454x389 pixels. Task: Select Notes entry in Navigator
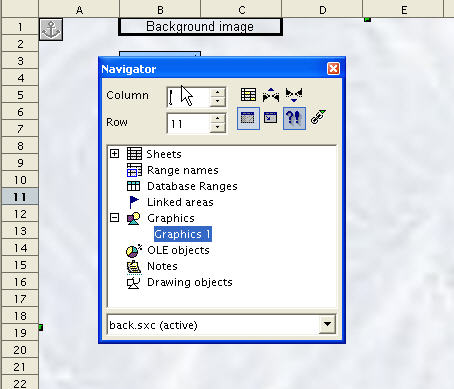pyautogui.click(x=162, y=266)
